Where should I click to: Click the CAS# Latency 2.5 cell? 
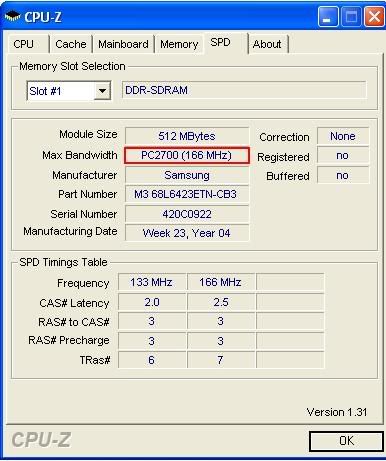pyautogui.click(x=221, y=302)
